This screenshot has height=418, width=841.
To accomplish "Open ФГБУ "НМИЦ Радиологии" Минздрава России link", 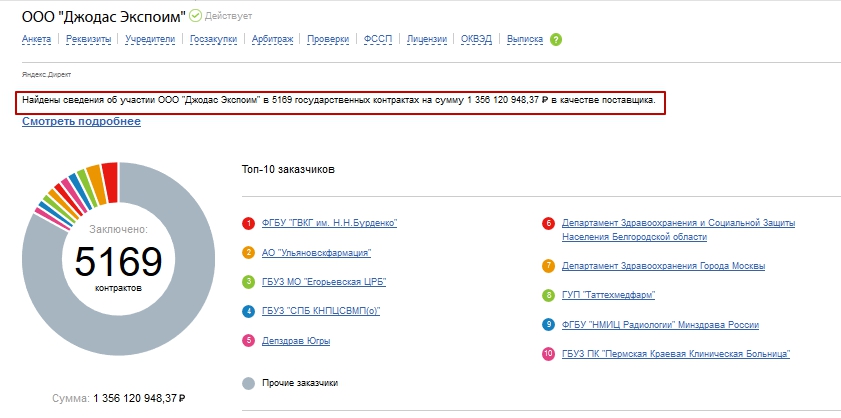I will (660, 325).
